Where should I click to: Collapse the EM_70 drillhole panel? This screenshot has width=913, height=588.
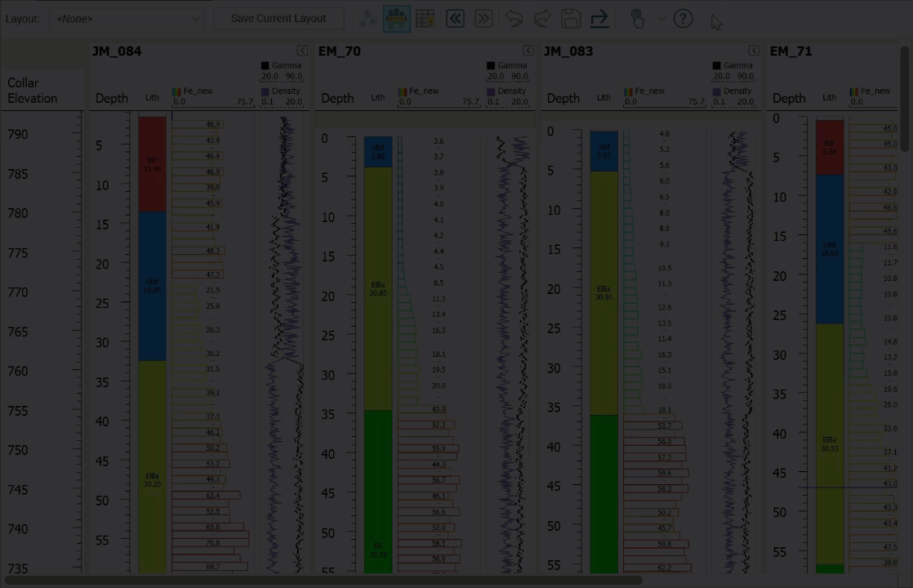point(528,51)
